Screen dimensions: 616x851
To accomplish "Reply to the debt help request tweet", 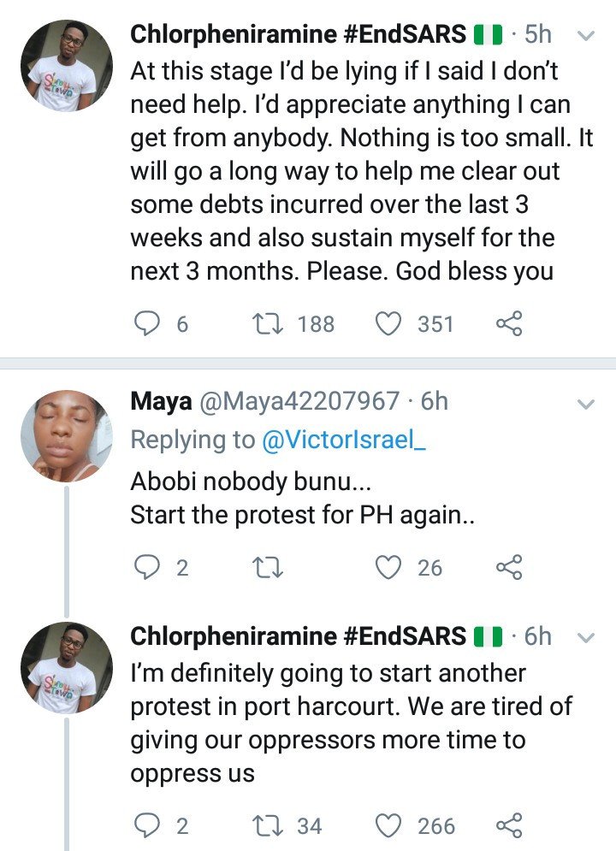I will 146,324.
